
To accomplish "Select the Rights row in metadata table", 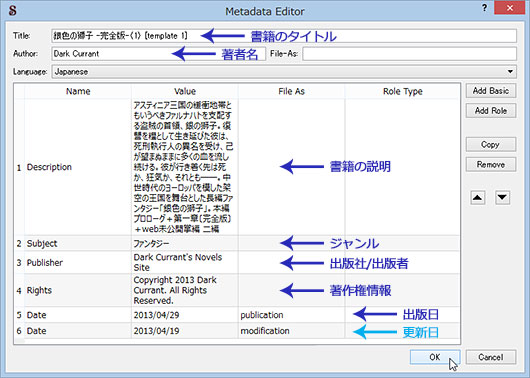I will pyautogui.click(x=237, y=290).
